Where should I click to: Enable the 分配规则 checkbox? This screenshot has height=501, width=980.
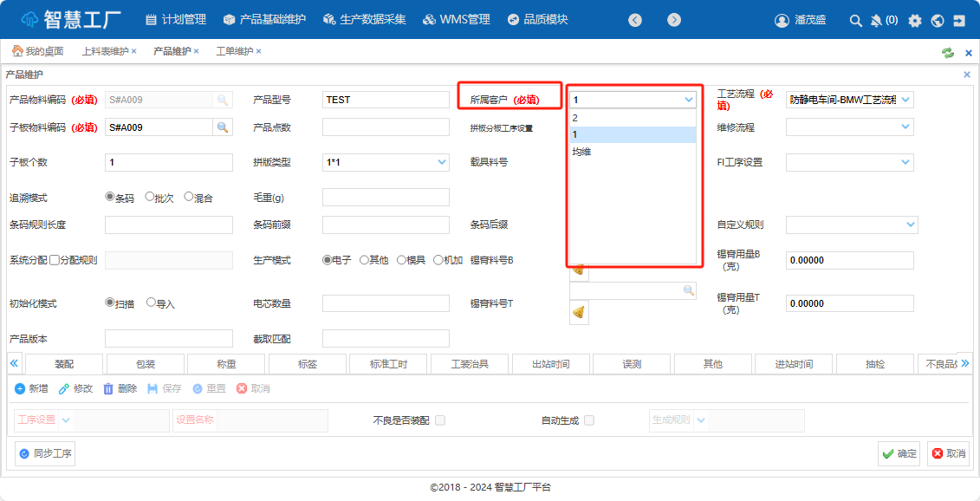coord(55,259)
